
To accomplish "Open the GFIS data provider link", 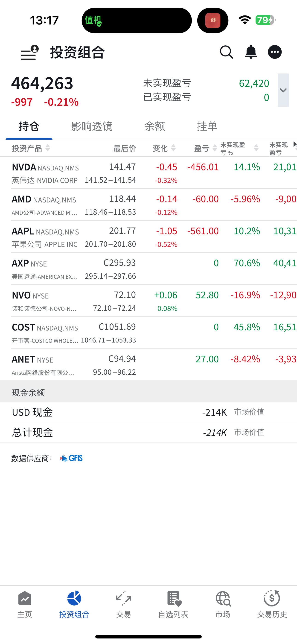I will 71,458.
